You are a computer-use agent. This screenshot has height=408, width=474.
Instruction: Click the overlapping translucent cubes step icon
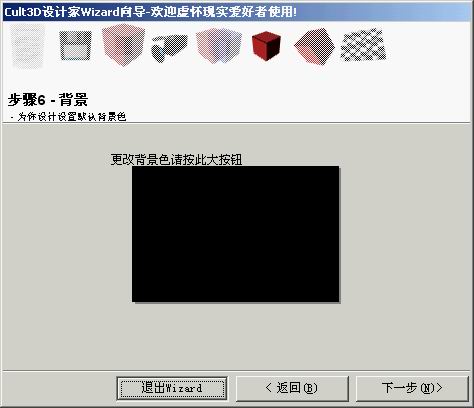[219, 46]
